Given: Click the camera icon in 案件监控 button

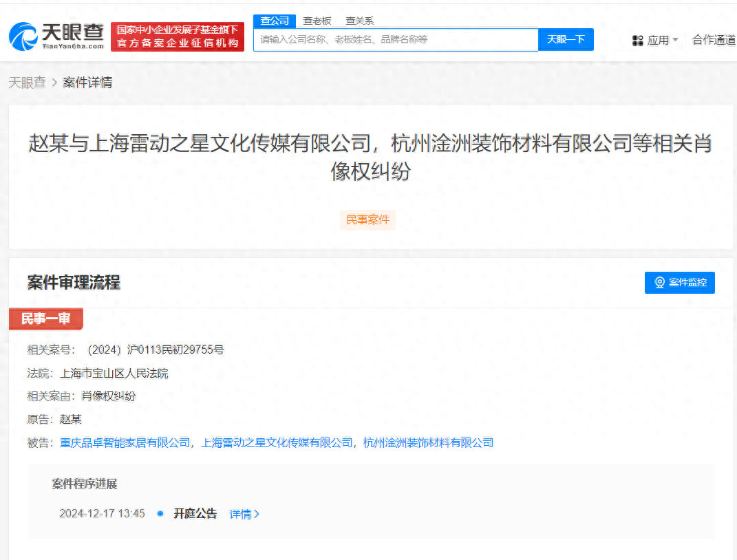Looking at the screenshot, I should click(659, 282).
